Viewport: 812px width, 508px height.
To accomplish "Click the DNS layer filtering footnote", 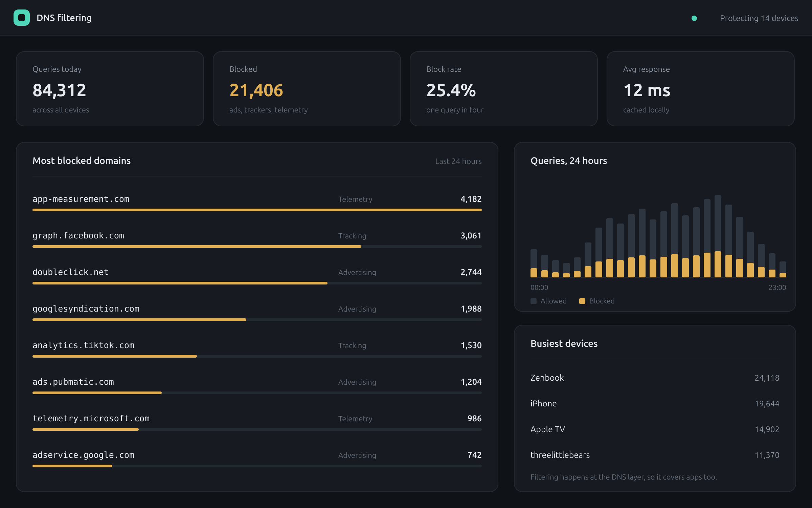I will 624,477.
